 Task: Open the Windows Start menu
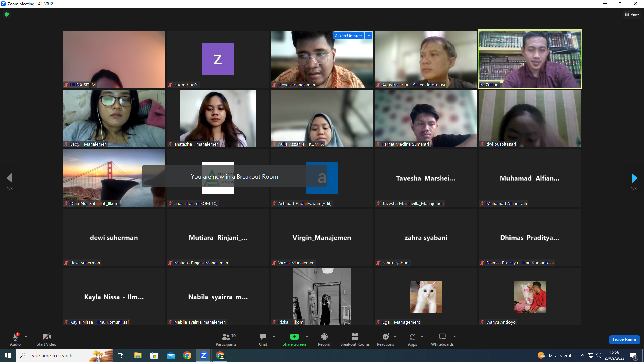coord(8,355)
